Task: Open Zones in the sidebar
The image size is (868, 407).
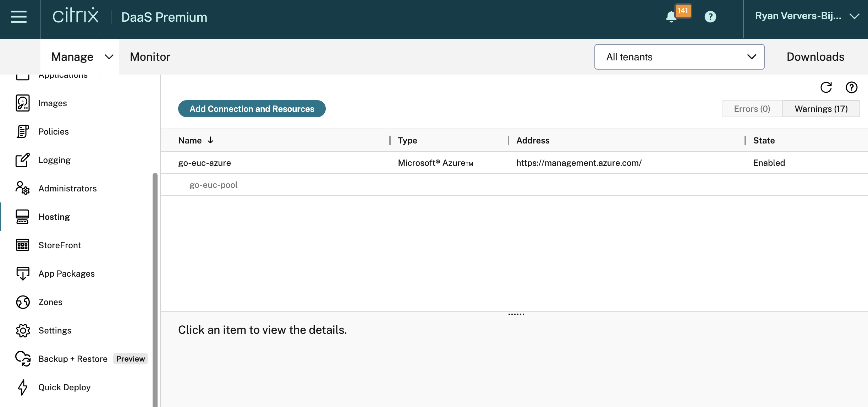Action: 50,302
